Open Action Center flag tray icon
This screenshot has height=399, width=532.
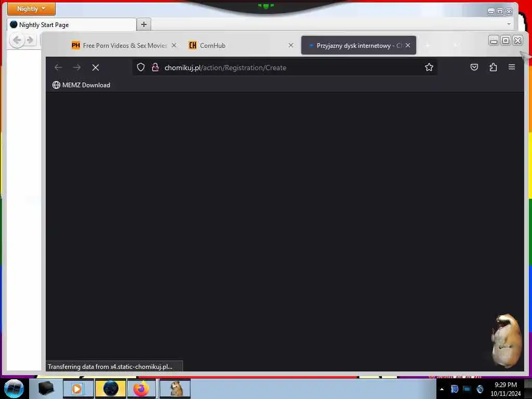tap(454, 389)
